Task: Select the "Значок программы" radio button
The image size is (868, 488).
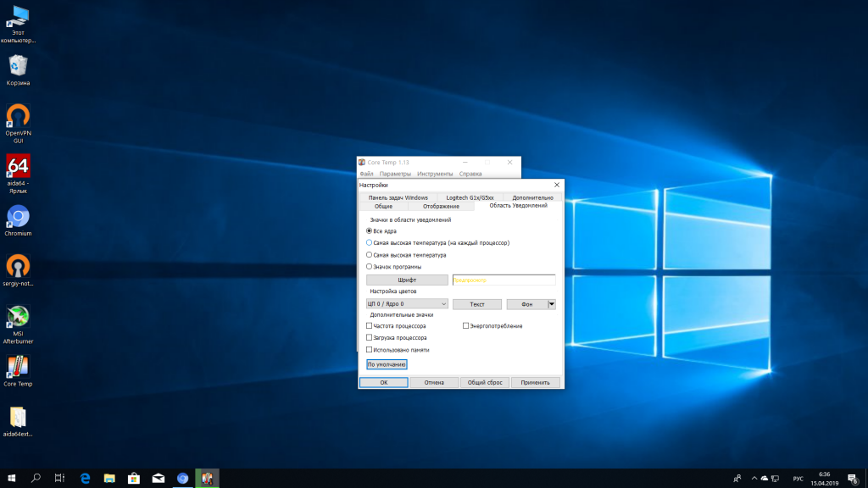Action: 369,267
